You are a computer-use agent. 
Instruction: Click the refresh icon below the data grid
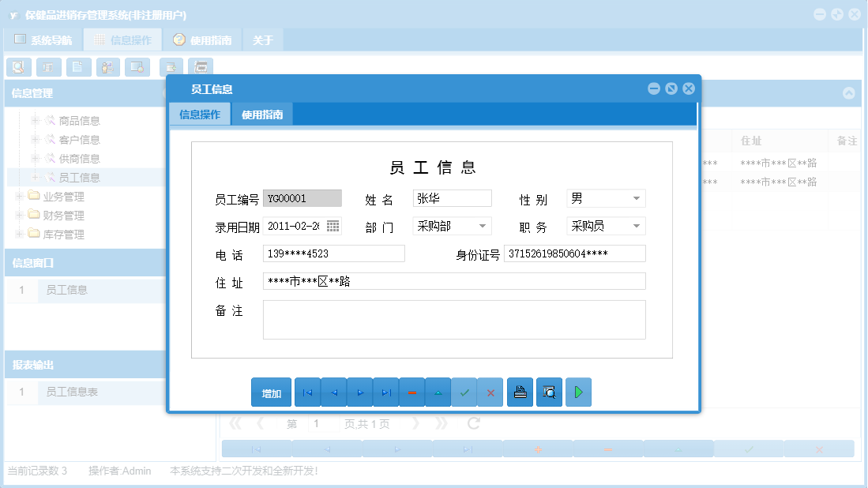(x=475, y=422)
